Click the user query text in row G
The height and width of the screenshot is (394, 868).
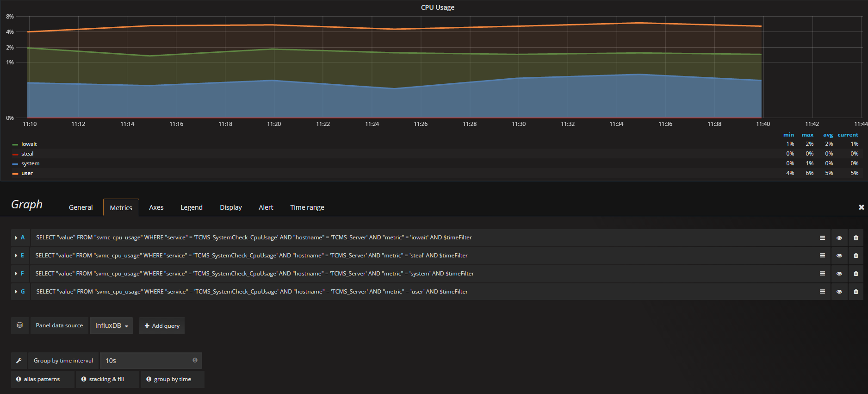pos(252,292)
